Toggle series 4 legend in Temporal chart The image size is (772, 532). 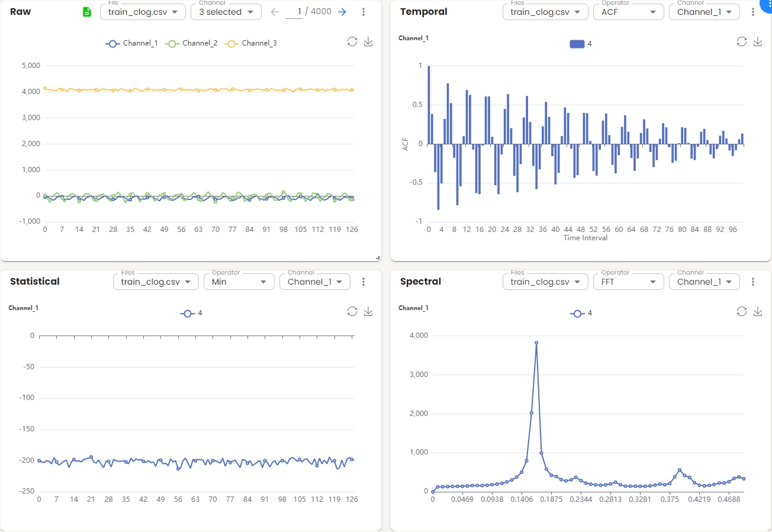(581, 44)
